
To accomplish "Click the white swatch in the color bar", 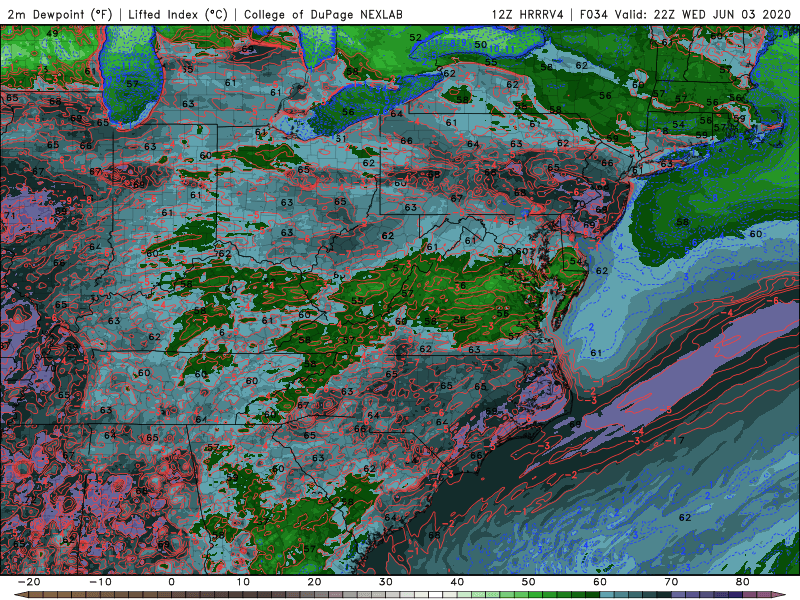I will coord(435,595).
